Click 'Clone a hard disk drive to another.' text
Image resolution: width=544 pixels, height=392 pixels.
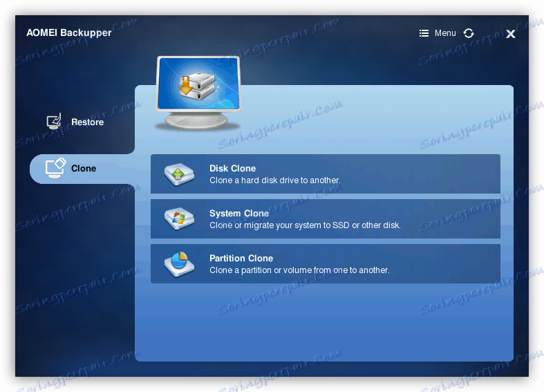point(275,180)
